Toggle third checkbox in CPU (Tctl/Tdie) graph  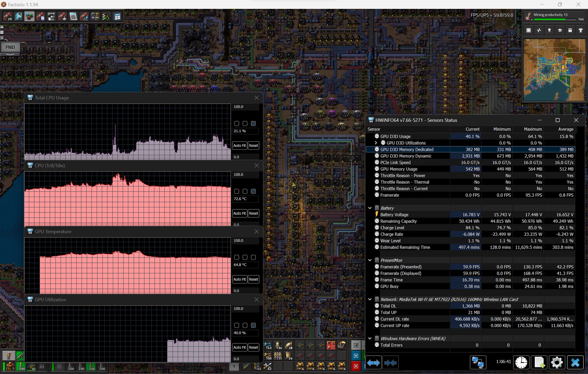[x=253, y=191]
